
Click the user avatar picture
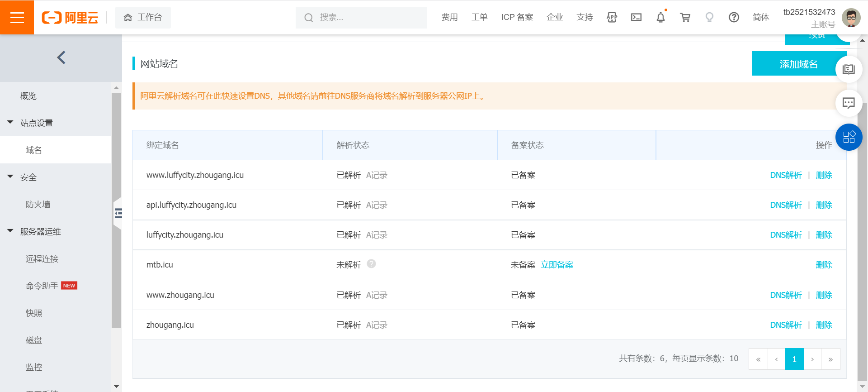coord(851,18)
